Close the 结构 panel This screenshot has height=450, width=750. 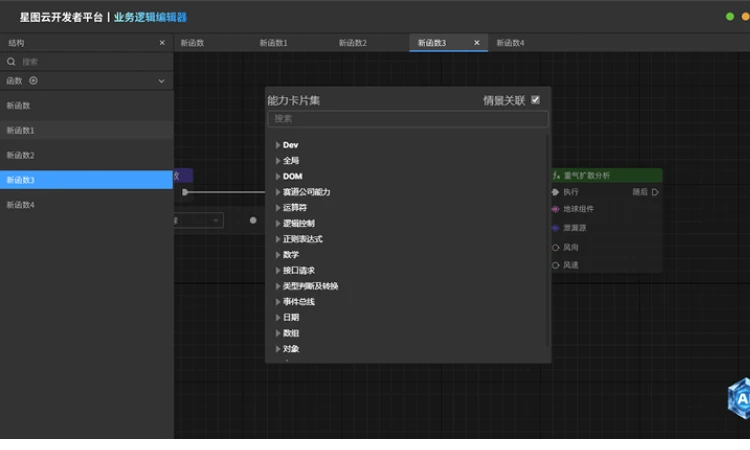point(162,43)
